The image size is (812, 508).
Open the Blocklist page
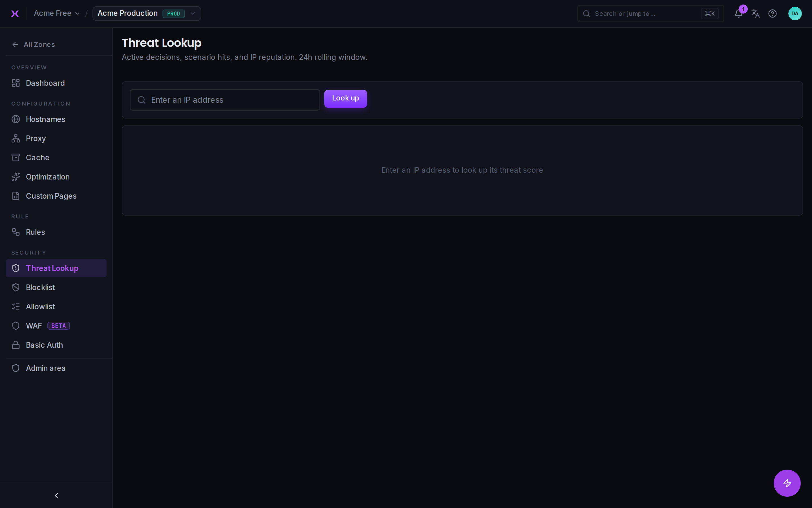coord(56,287)
